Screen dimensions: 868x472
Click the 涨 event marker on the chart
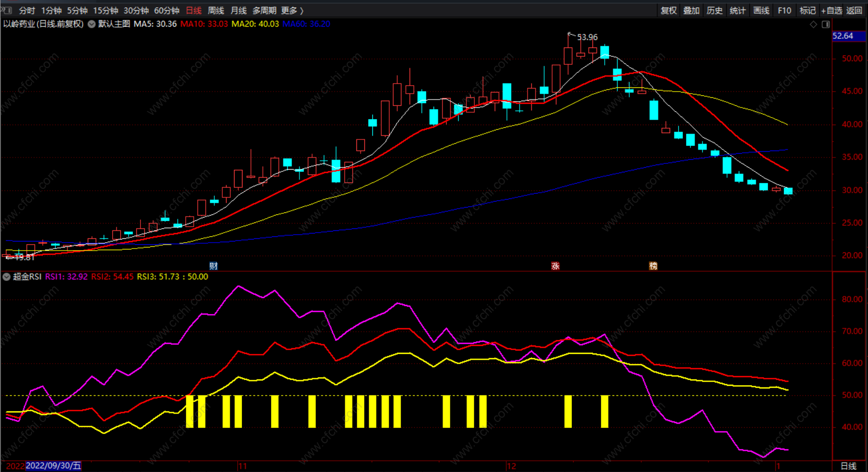[555, 266]
